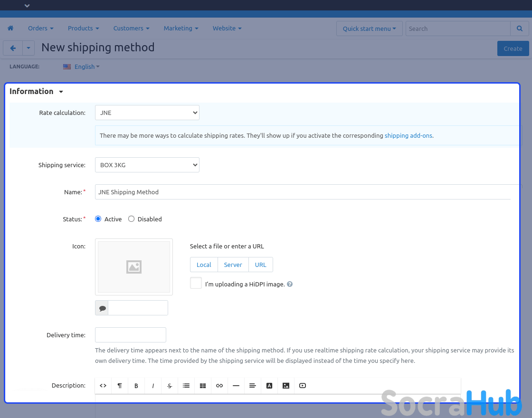This screenshot has height=418, width=532.
Task: Insert a video in description editor
Action: coord(303,386)
